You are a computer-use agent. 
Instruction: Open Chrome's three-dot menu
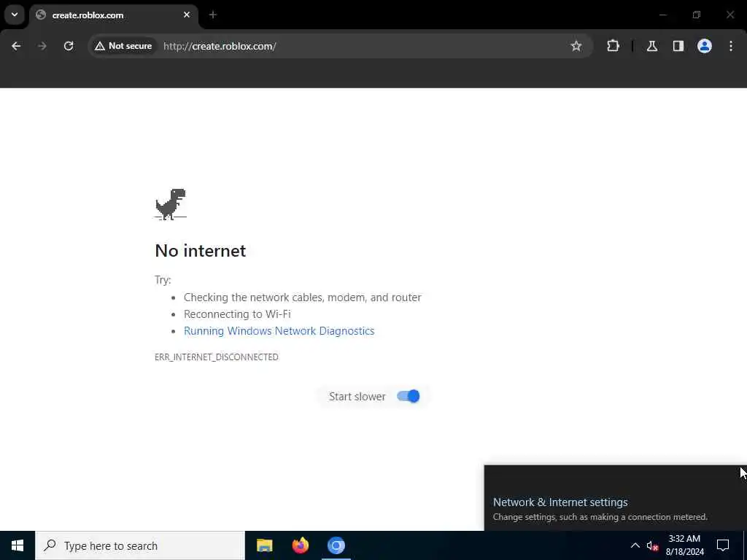(x=731, y=46)
